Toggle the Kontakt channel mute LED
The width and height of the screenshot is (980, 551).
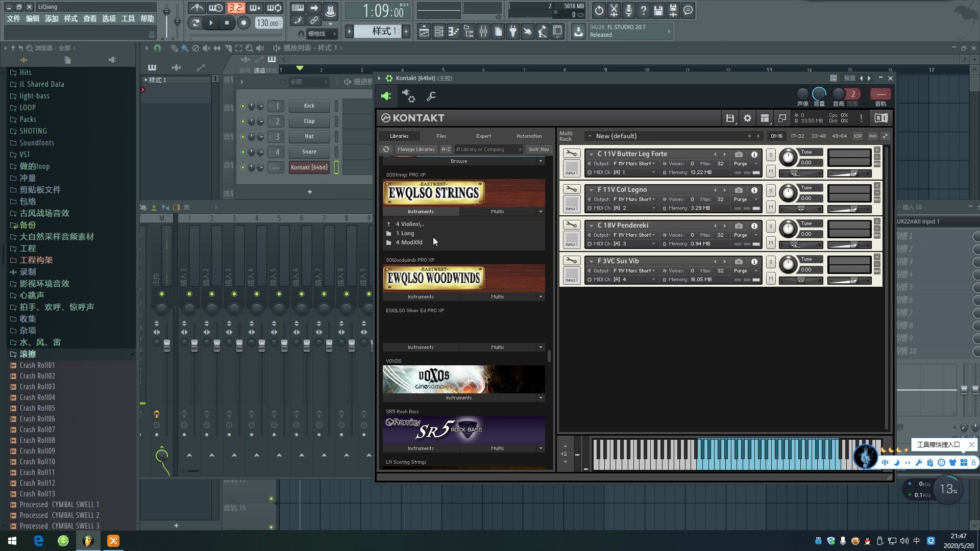click(242, 167)
